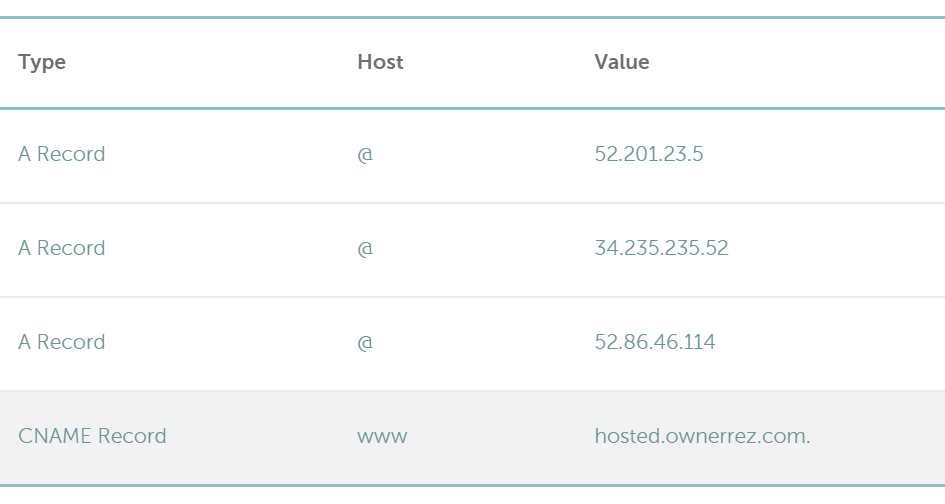Click the @ host of 34.235.235.52 row
The height and width of the screenshot is (504, 945).
365,249
